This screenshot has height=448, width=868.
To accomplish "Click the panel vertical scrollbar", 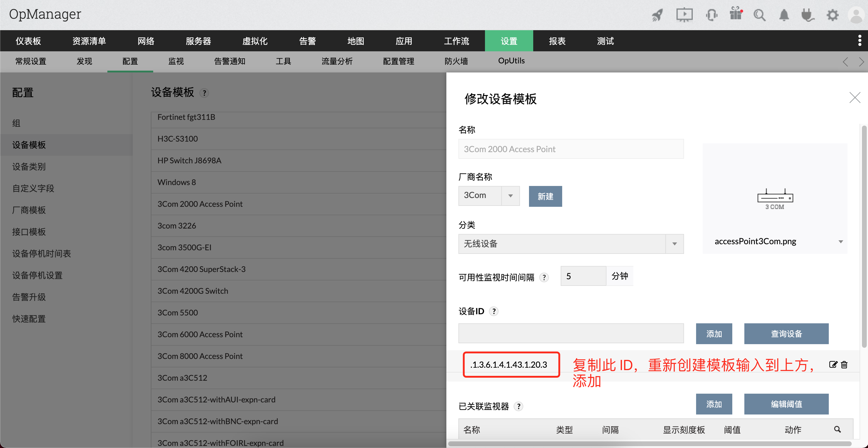I will tap(864, 236).
